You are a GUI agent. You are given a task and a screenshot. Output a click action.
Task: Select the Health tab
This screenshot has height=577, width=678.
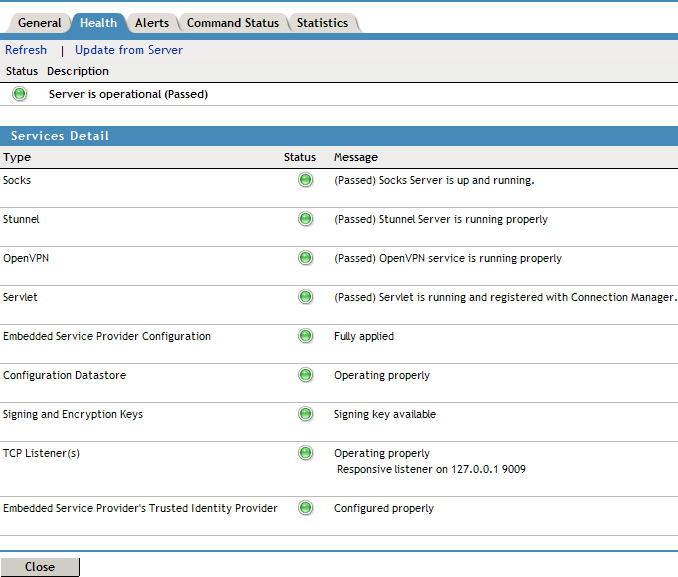[x=99, y=23]
